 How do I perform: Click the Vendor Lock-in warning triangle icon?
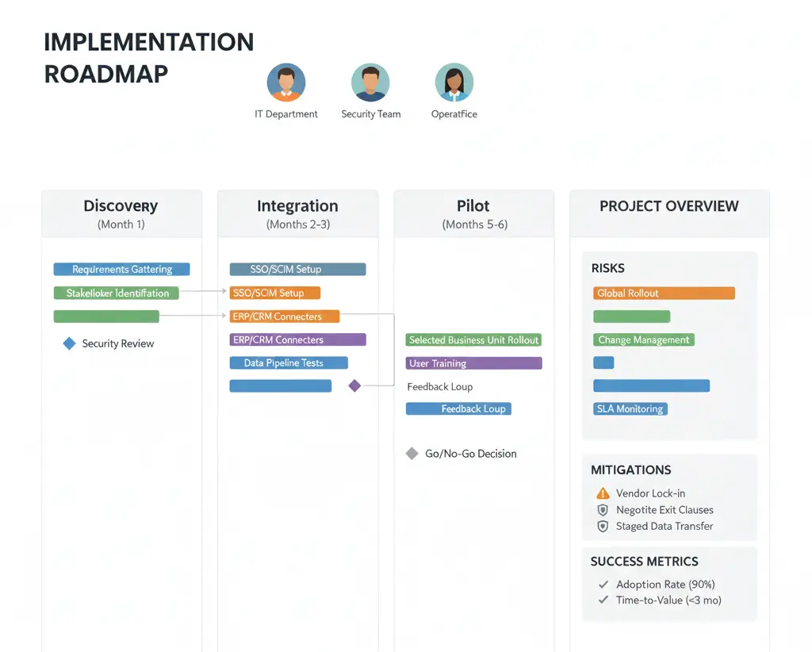(x=603, y=493)
